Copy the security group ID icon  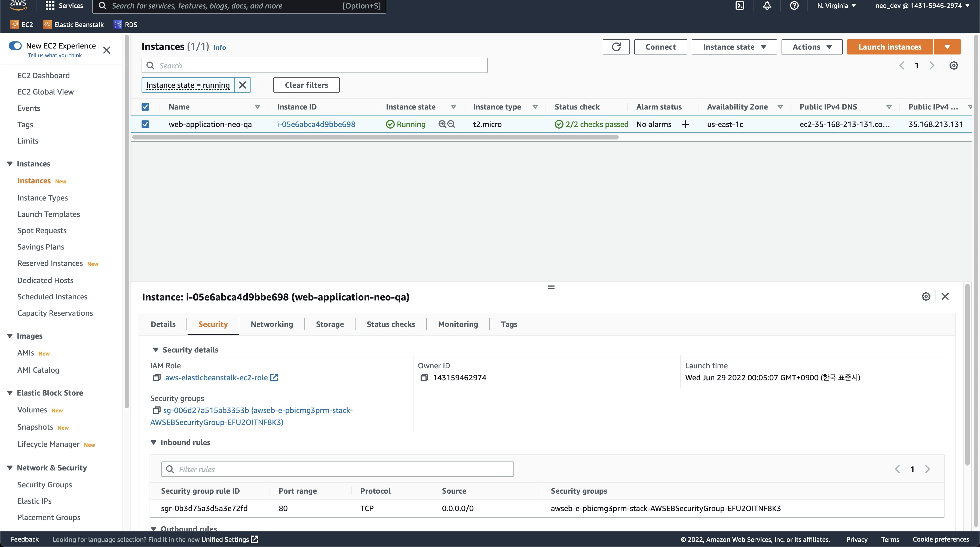(x=156, y=410)
